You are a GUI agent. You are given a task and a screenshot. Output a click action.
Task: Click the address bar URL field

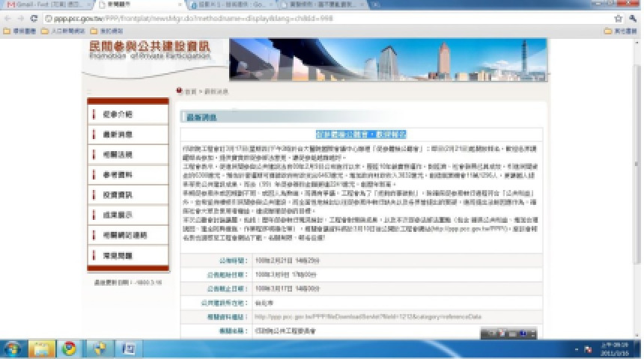click(x=300, y=18)
